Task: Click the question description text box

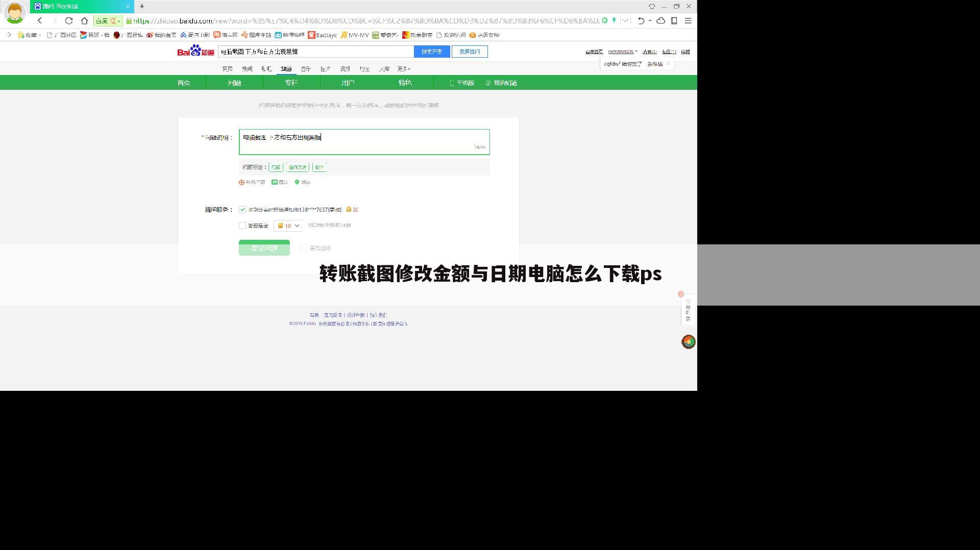Action: (x=364, y=142)
